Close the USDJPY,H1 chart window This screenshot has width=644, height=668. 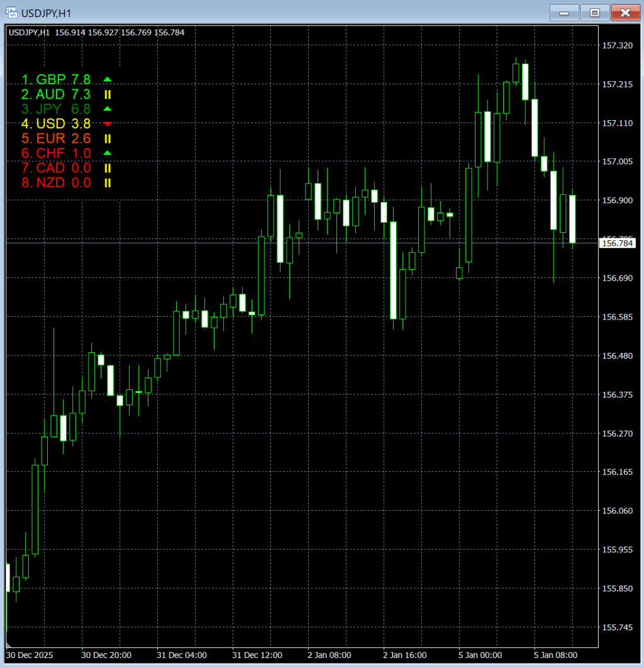tap(625, 12)
